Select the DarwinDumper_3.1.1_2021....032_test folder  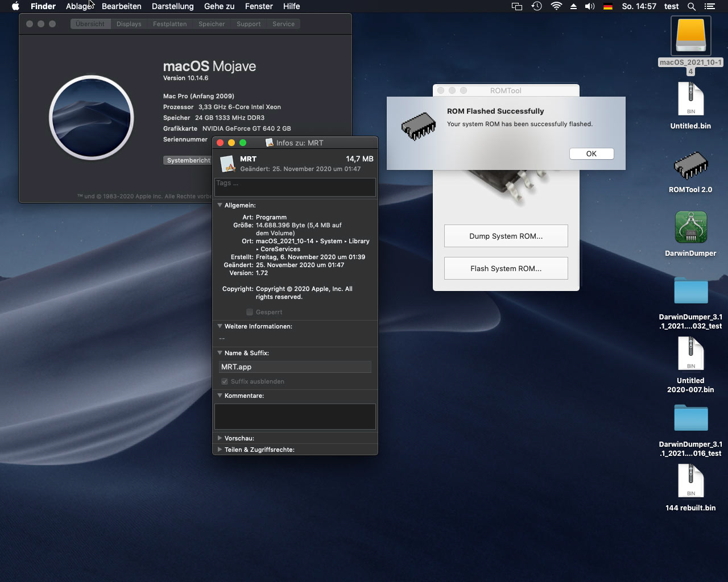pos(690,291)
